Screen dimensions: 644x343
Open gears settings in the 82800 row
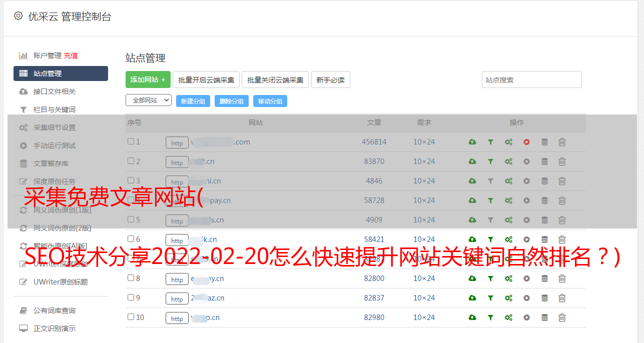508,278
